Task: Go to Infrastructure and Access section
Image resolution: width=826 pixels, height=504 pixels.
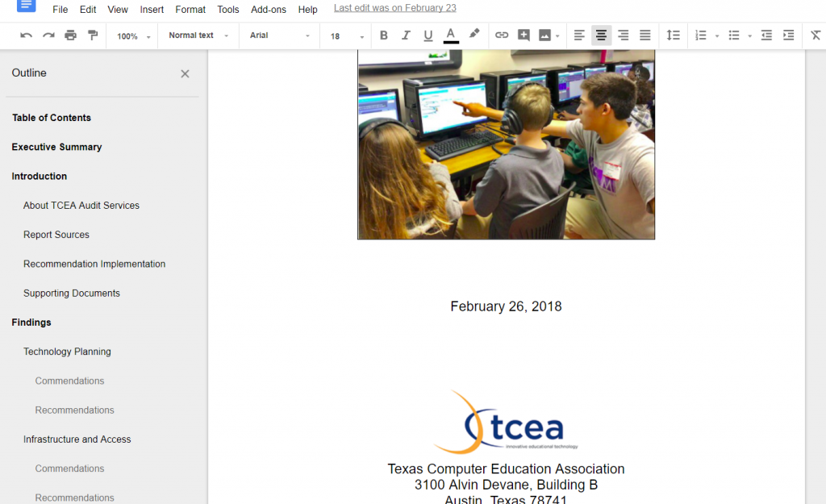Action: pos(77,439)
